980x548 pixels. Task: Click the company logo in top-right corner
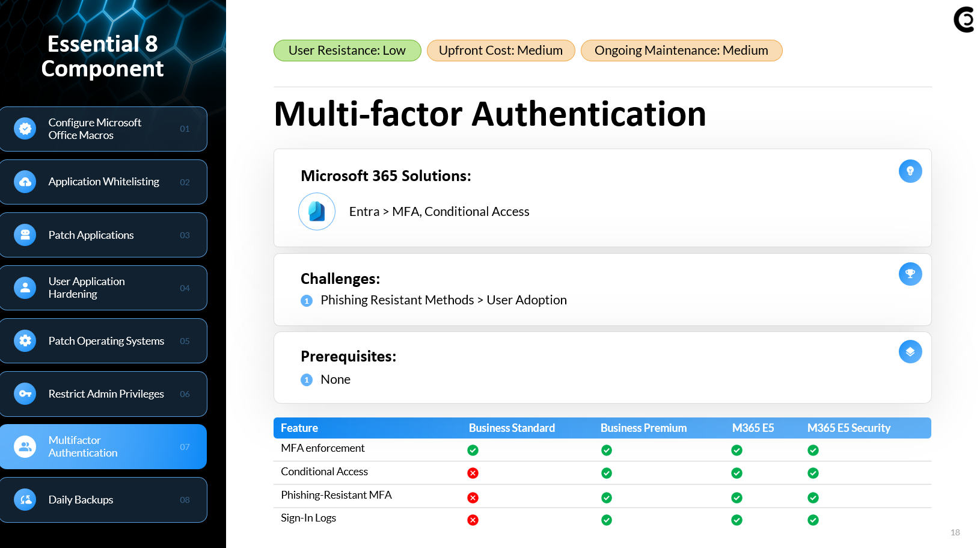tap(964, 20)
